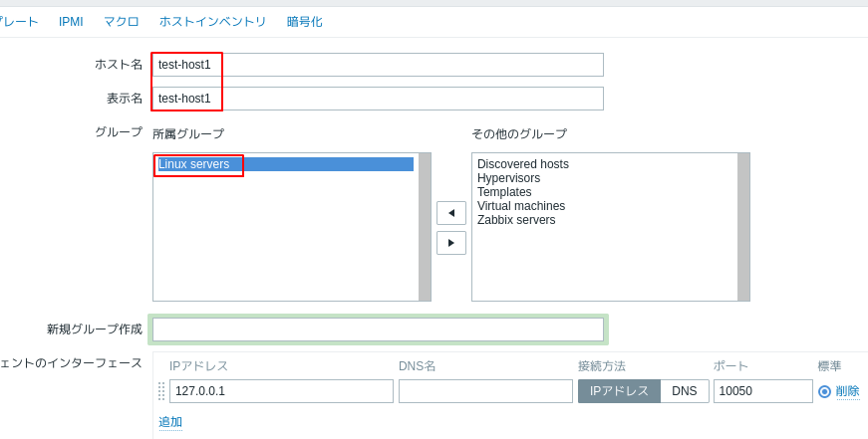Go to the 暗号化 tab
The image size is (868, 439).
305,22
